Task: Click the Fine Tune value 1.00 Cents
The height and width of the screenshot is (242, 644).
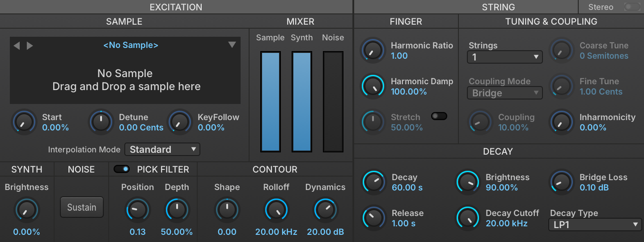Action: click(x=601, y=92)
